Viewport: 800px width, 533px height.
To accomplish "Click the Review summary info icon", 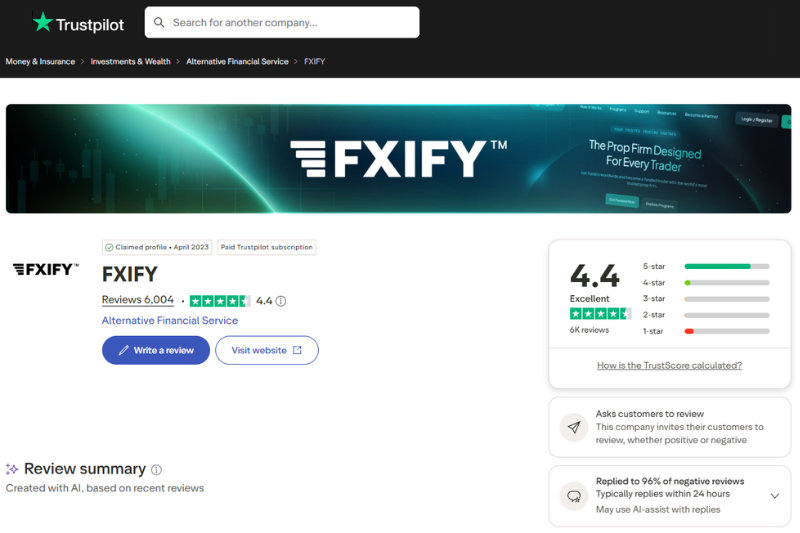I will (x=157, y=470).
